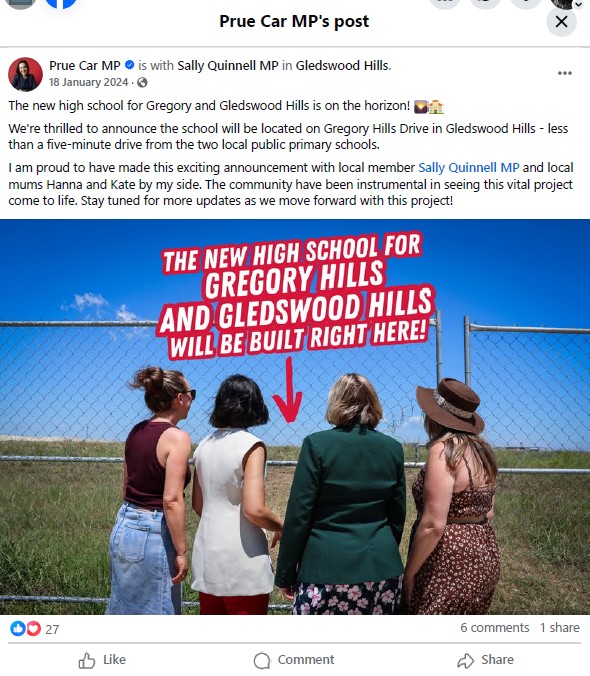This screenshot has width=590, height=676.
Task: Click the blue like reaction icon
Action: (18, 629)
